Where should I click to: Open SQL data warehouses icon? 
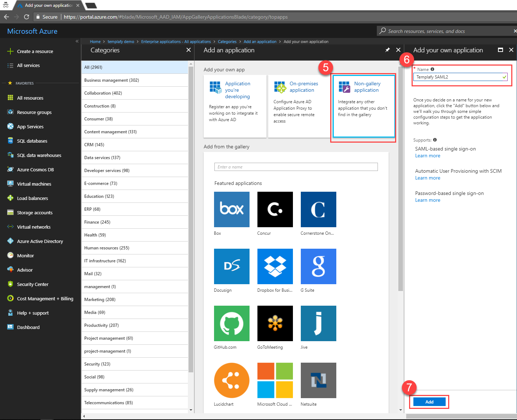pyautogui.click(x=10, y=155)
